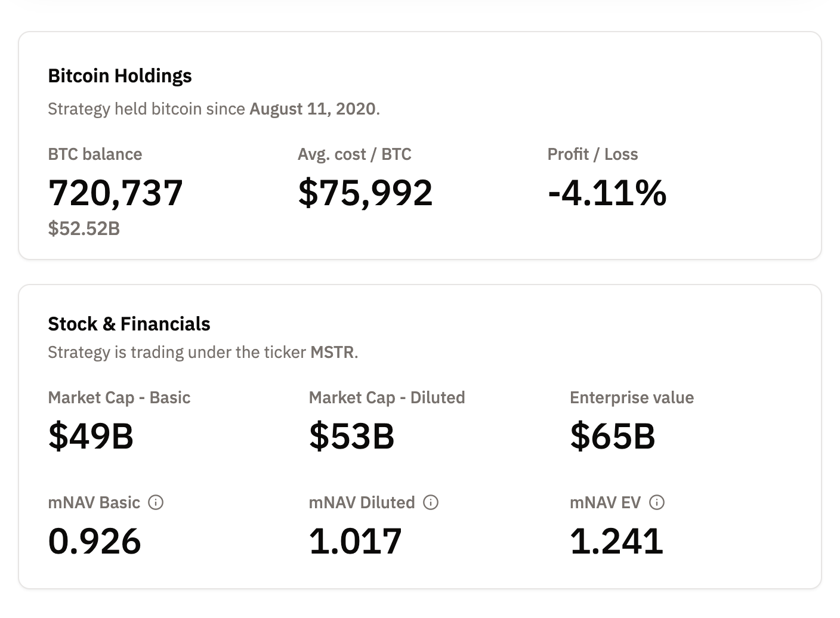This screenshot has height=618, width=840.
Task: Select the Market Cap - Basic label
Action: point(119,397)
